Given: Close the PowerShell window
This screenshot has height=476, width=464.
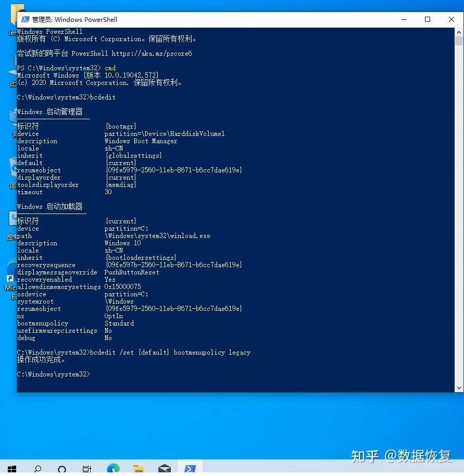Looking at the screenshot, I should point(452,19).
